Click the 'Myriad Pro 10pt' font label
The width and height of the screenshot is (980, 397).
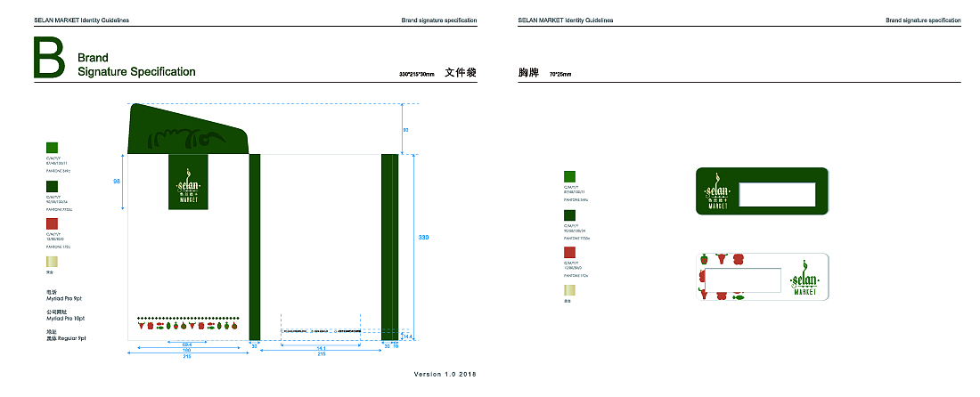click(x=66, y=319)
